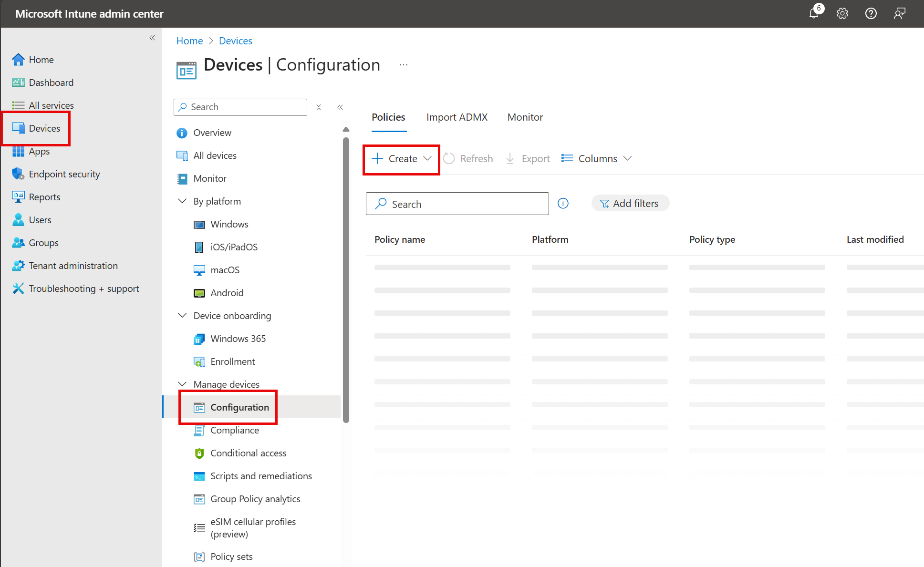
Task: Click the info icon beside search
Action: coord(563,204)
